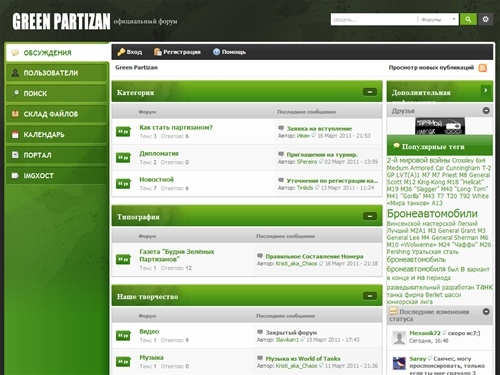Click the Склад файлов box icon
Screen dimensions: 500x375
pos(15,114)
